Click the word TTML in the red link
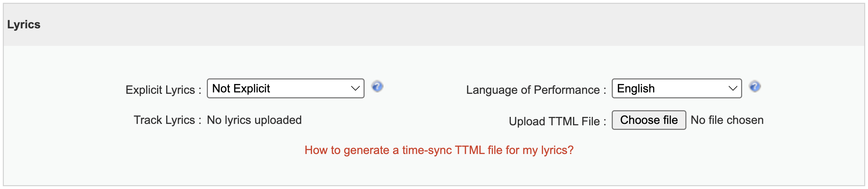 [470, 150]
